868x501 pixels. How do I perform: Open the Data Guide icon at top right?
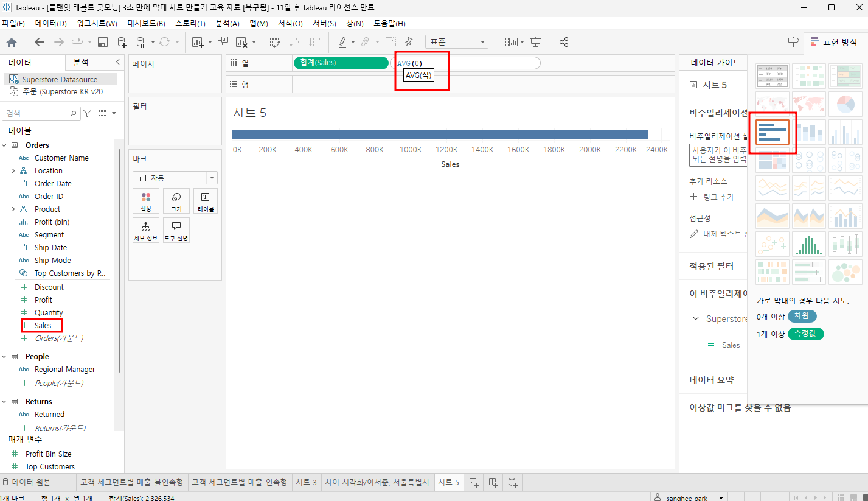[793, 42]
